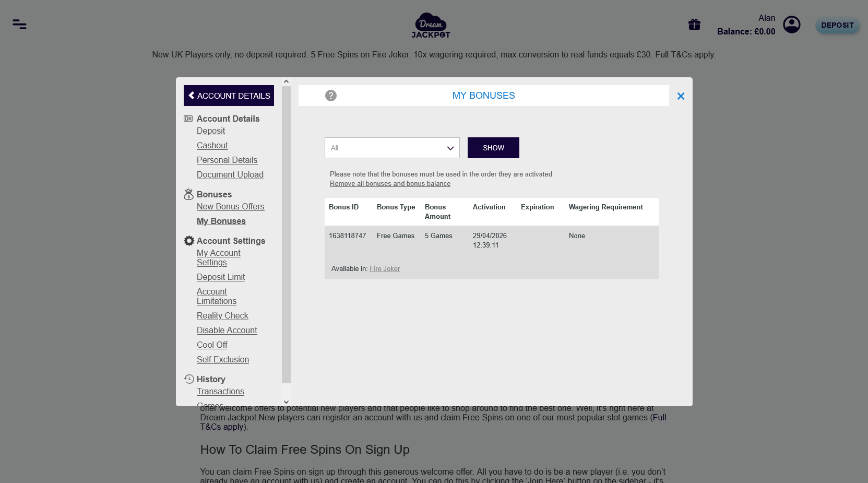Viewport: 868px width, 483px height.
Task: Click the sidebar scroll down arrow
Action: (286, 402)
